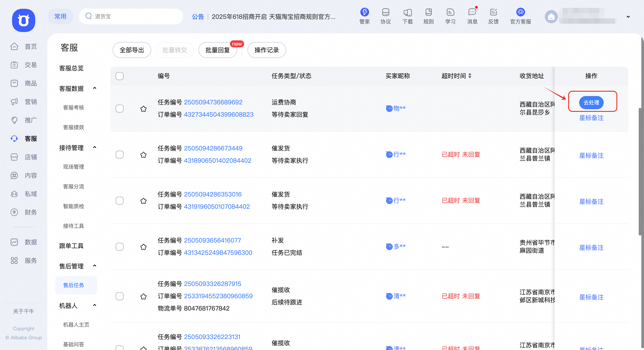Viewport: 644px width, 350px height.
Task: Open 数据 in sidebar
Action: click(x=24, y=242)
